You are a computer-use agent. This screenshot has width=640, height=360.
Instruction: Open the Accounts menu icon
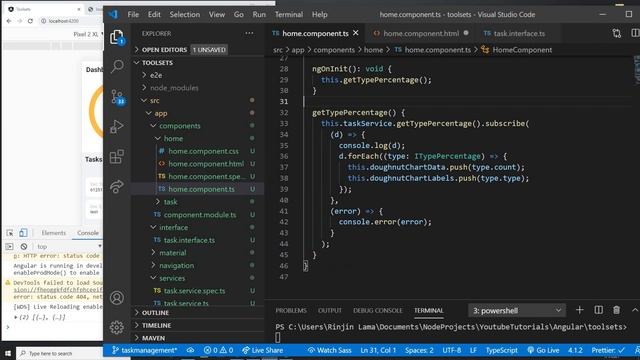[x=117, y=298]
